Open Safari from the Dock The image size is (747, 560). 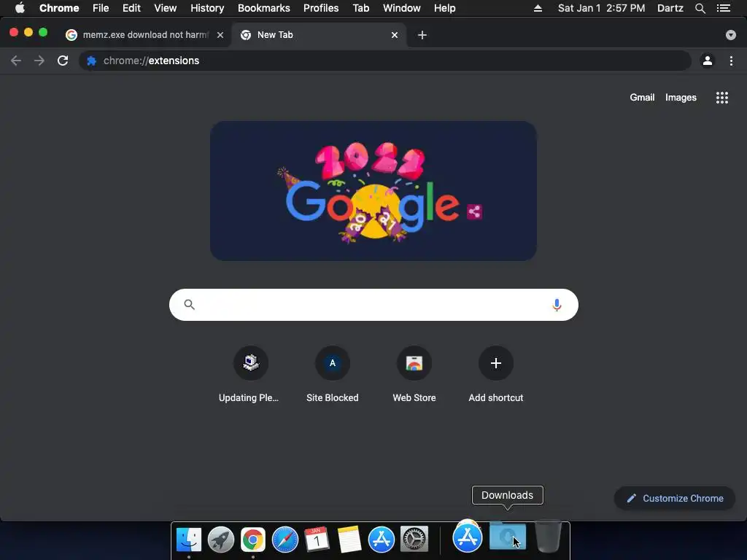285,539
